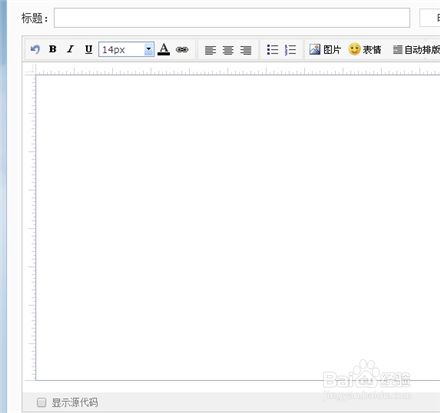Click the undo arrow icon

click(x=35, y=50)
